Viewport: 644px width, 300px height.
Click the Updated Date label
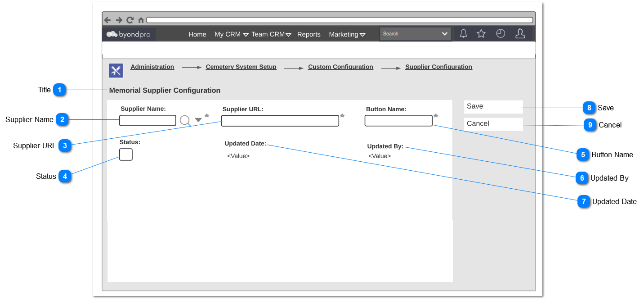coord(246,144)
